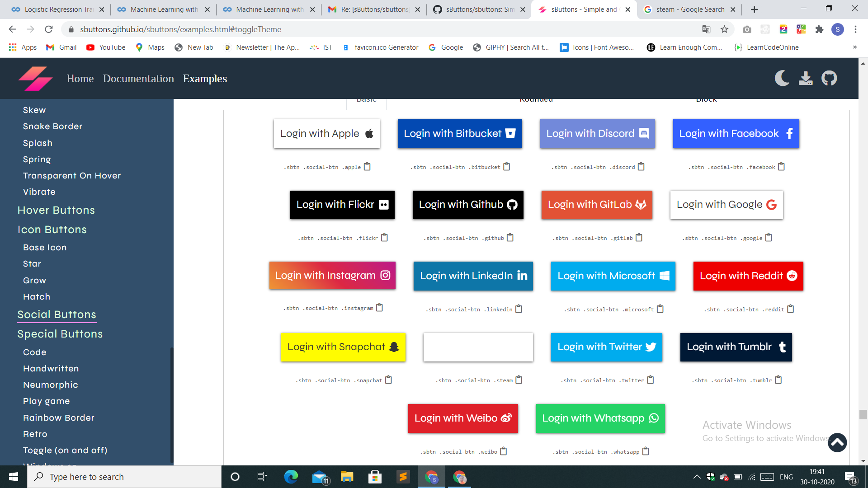Copy the .instagram class clipboard icon

(379, 308)
